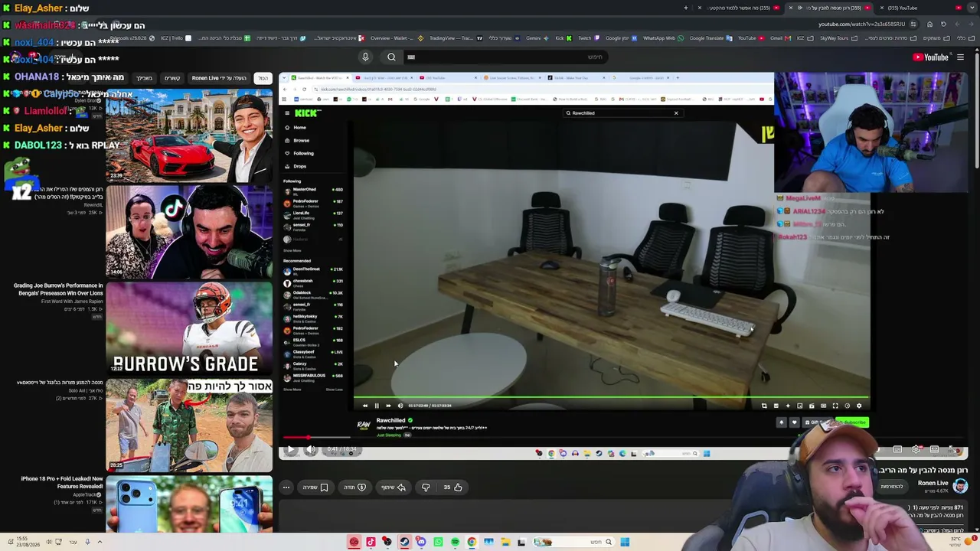Image resolution: width=980 pixels, height=551 pixels.
Task: Open the YouTube more actions menu
Action: (286, 487)
